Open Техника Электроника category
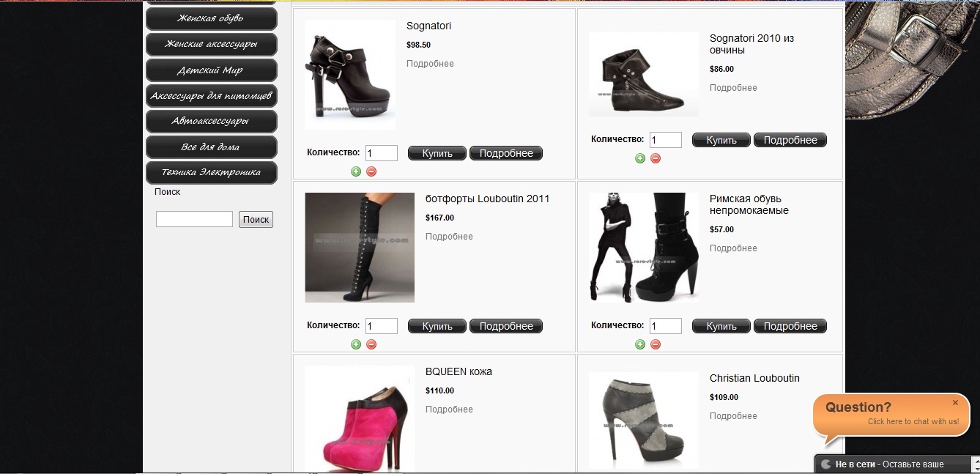Viewport: 980px width, 474px height. pos(212,173)
